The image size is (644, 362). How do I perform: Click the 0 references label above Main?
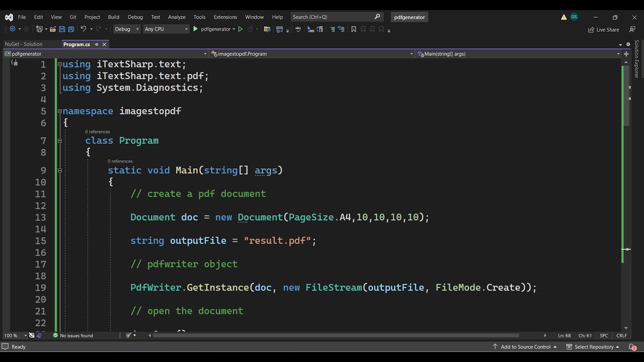[120, 161]
